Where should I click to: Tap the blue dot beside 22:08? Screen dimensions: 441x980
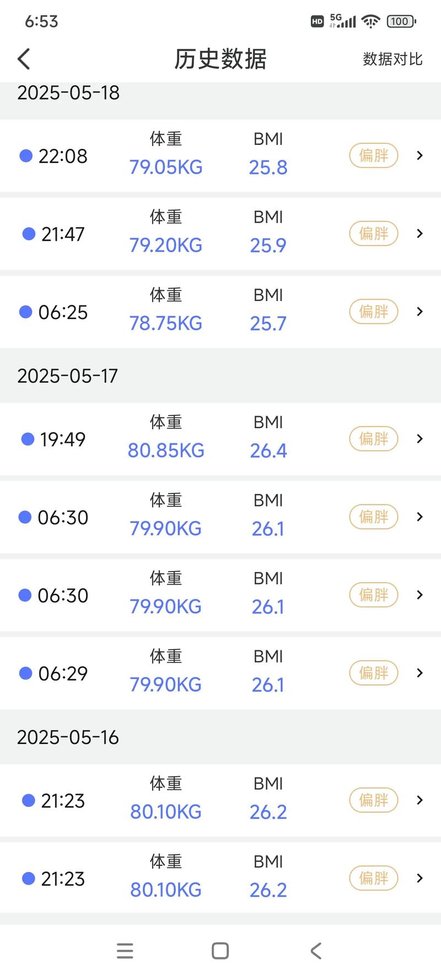click(x=26, y=156)
